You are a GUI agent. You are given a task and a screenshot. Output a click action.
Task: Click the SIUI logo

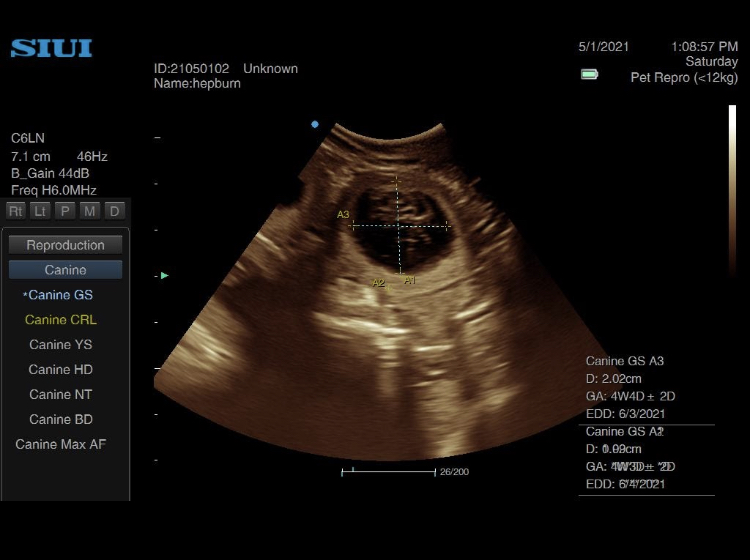click(51, 48)
